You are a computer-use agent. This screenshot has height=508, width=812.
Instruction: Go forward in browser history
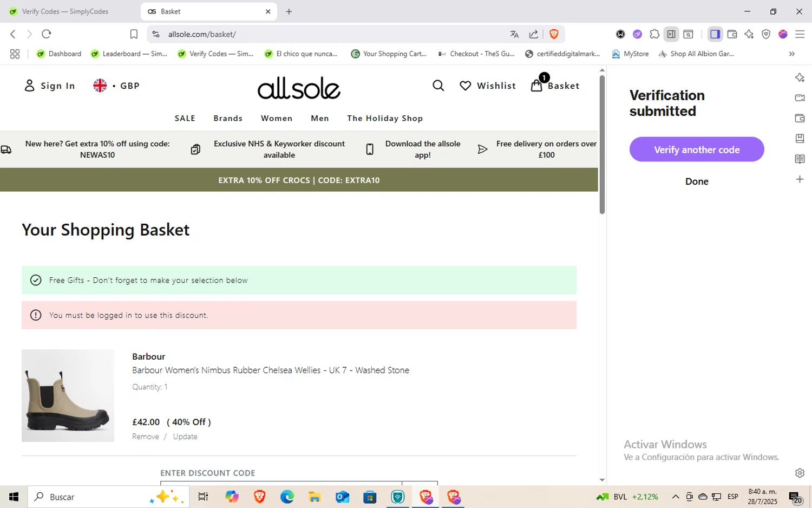click(29, 34)
